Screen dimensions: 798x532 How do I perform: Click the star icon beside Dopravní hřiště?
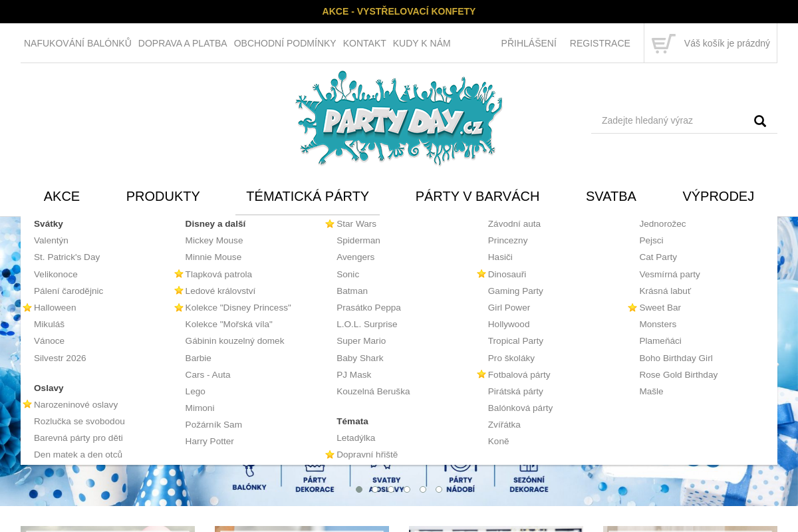330,454
